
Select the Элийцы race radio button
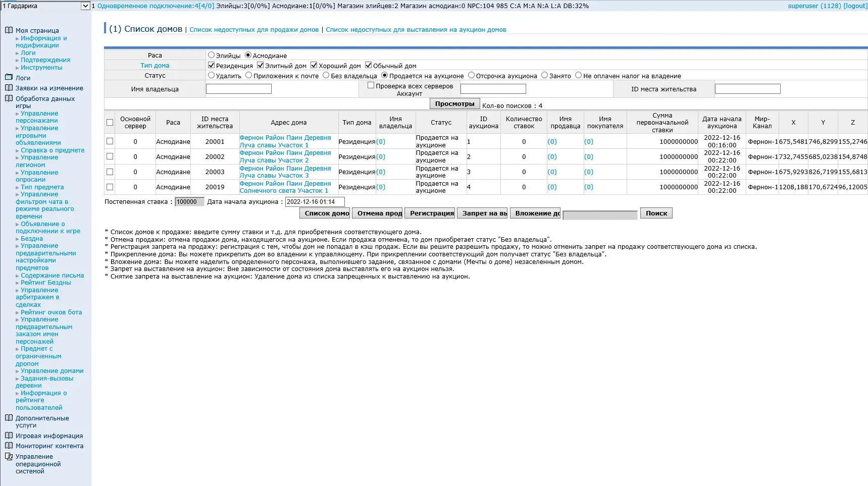[x=212, y=55]
